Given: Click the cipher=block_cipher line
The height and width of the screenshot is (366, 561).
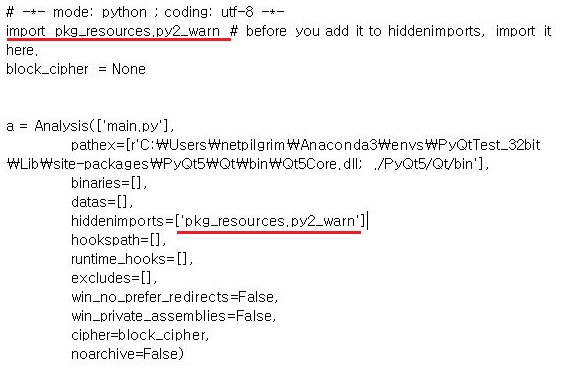Looking at the screenshot, I should click(x=140, y=335).
